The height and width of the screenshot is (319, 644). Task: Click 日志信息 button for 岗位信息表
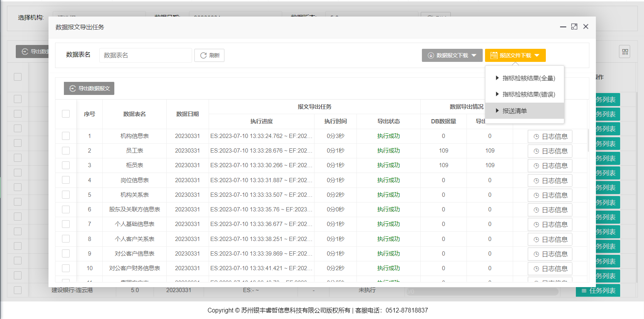coord(550,181)
